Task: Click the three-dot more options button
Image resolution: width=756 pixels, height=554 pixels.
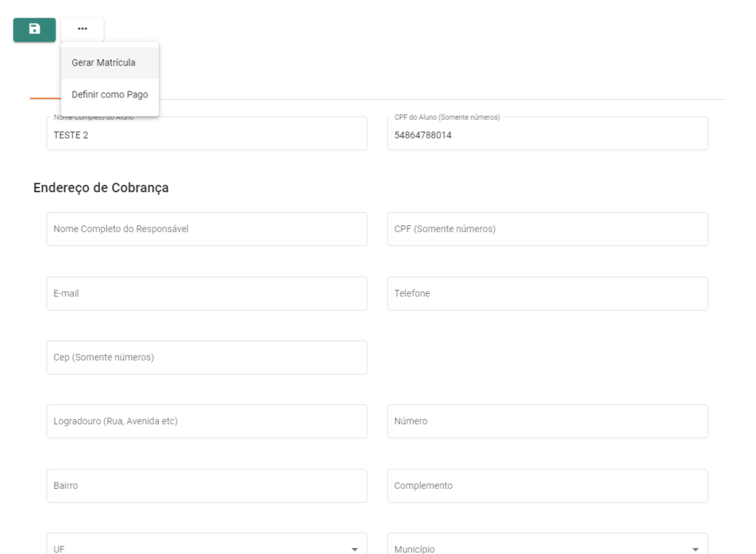Action: [82, 29]
